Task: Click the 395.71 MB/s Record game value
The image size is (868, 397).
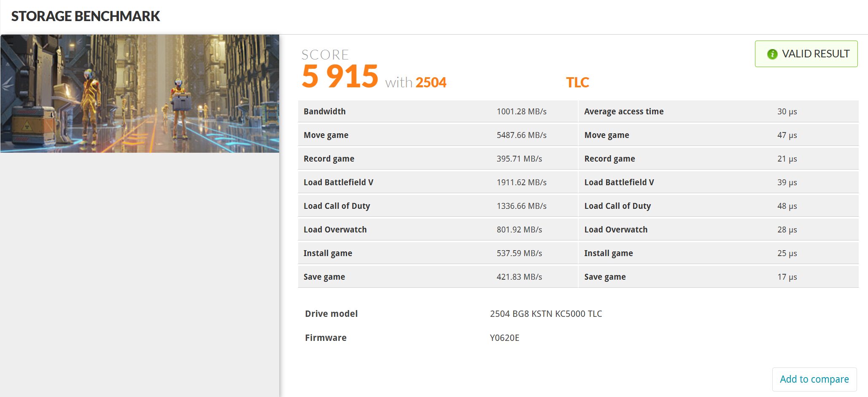Action: (519, 159)
